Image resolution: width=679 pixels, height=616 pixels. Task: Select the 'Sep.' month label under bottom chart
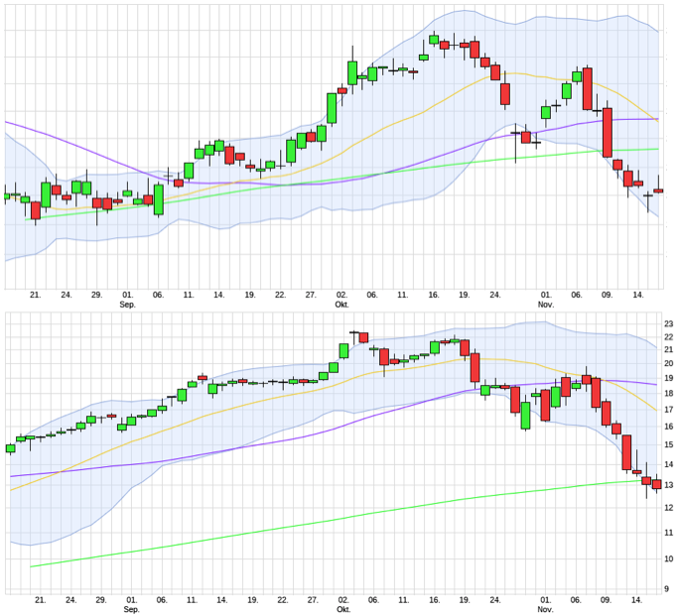point(132,609)
